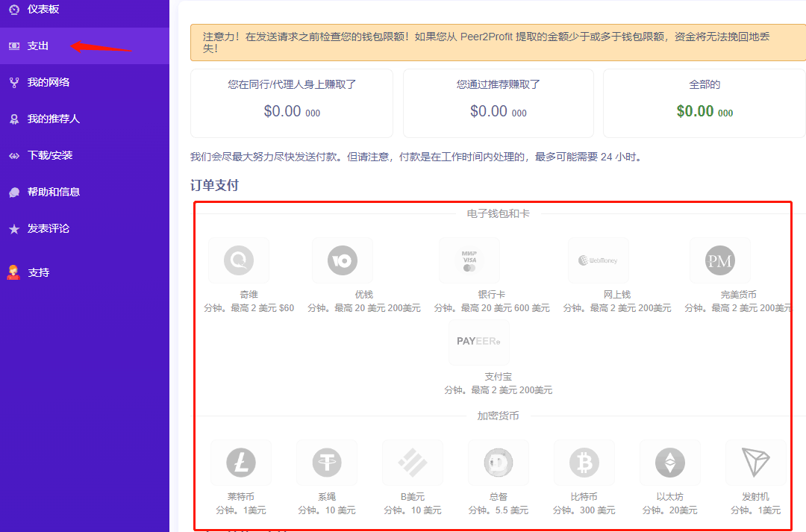Click 发表评论 in the sidebar
806x532 pixels.
pyautogui.click(x=48, y=228)
